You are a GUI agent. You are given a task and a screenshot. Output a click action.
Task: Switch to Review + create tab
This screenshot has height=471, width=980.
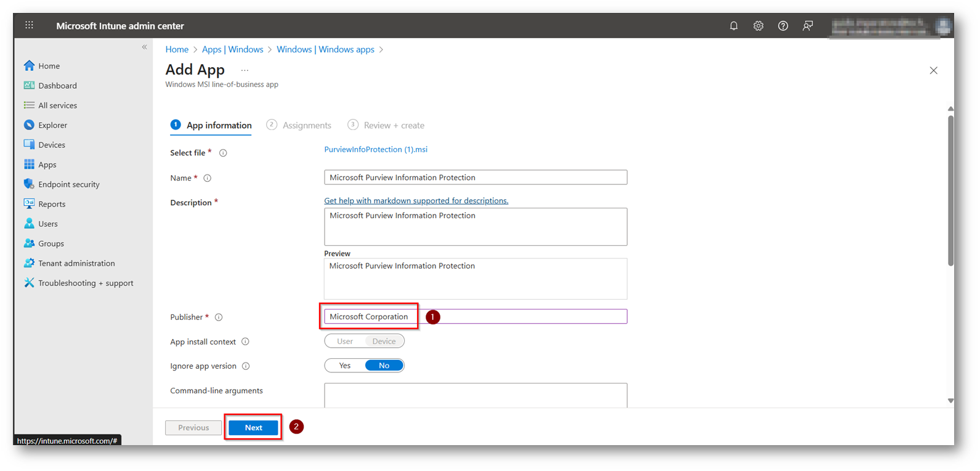386,125
